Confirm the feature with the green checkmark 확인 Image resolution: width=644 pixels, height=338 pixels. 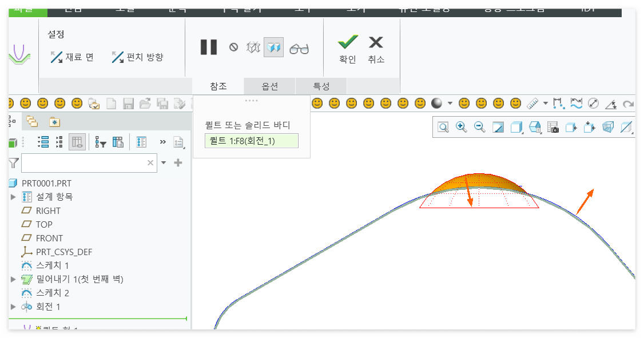[348, 49]
